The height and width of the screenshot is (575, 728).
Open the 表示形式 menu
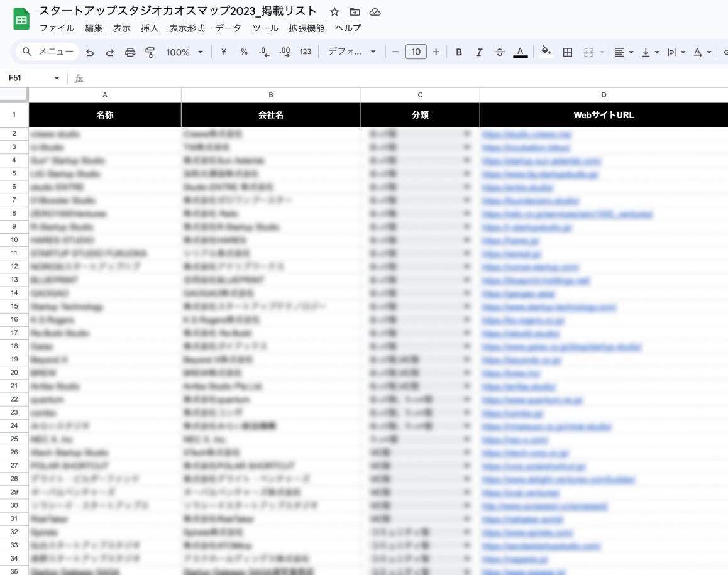[187, 28]
